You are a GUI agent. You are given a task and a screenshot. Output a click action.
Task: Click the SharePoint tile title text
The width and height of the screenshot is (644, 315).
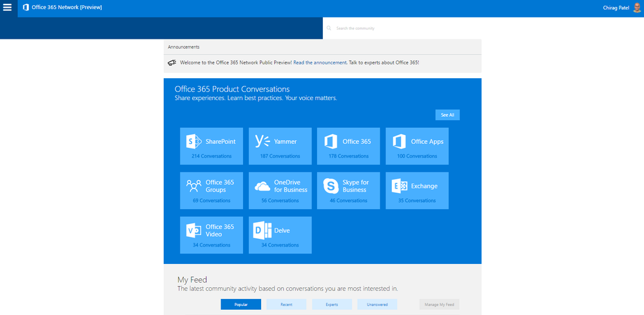[x=220, y=141]
